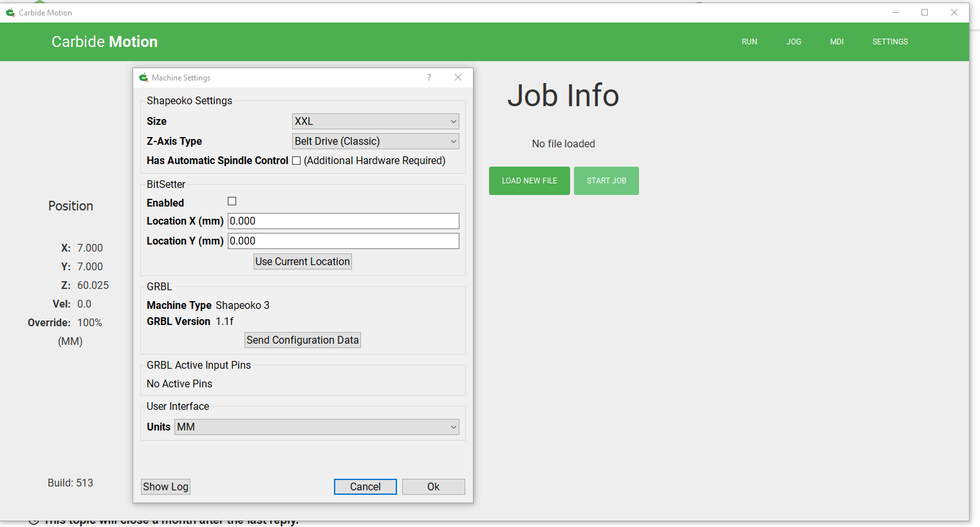Click the 'Position' heading
The width and height of the screenshot is (980, 527).
(71, 206)
